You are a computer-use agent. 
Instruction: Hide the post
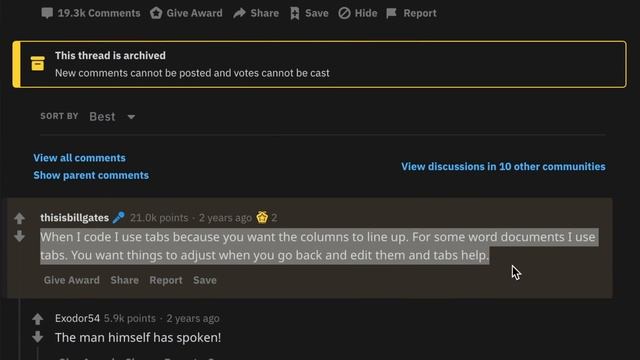click(358, 13)
